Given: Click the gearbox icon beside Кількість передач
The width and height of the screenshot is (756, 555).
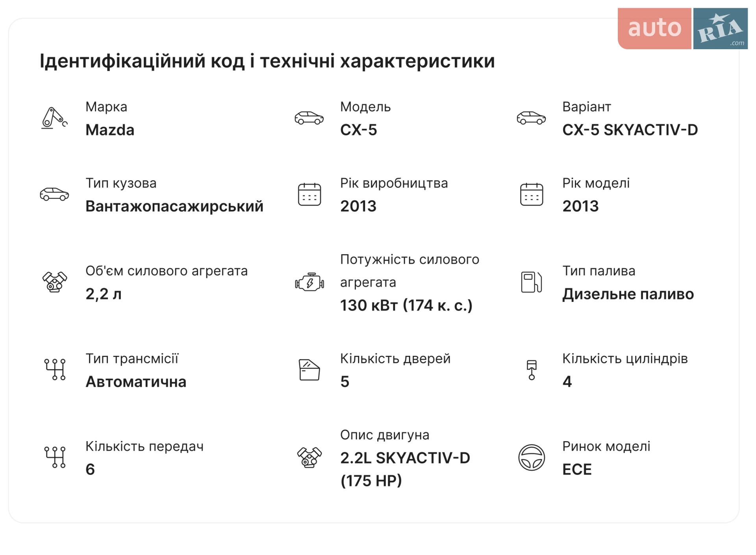Looking at the screenshot, I should [x=55, y=457].
